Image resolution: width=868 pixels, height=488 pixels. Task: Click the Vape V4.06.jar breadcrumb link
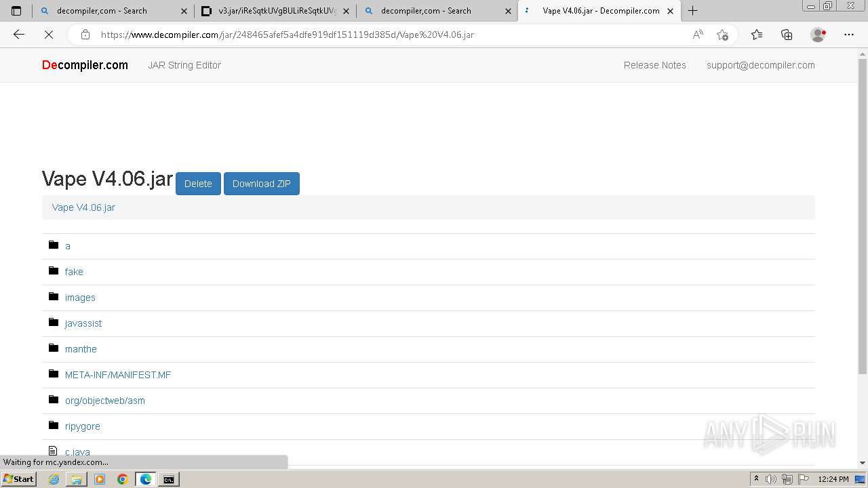83,207
